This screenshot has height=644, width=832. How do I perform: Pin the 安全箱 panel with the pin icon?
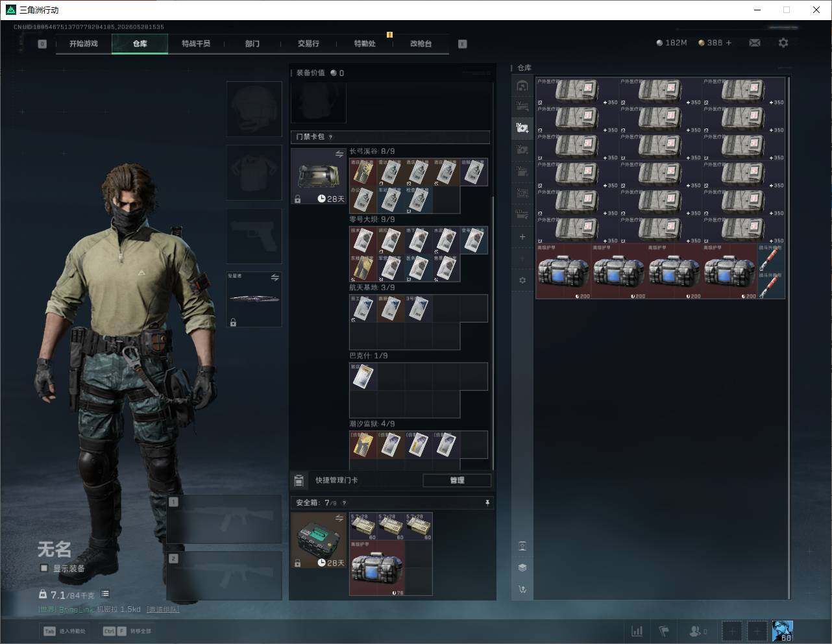click(487, 503)
